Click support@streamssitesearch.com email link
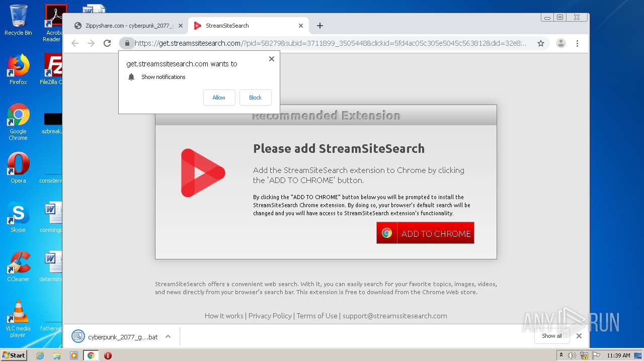This screenshot has width=644, height=362. coord(395,316)
